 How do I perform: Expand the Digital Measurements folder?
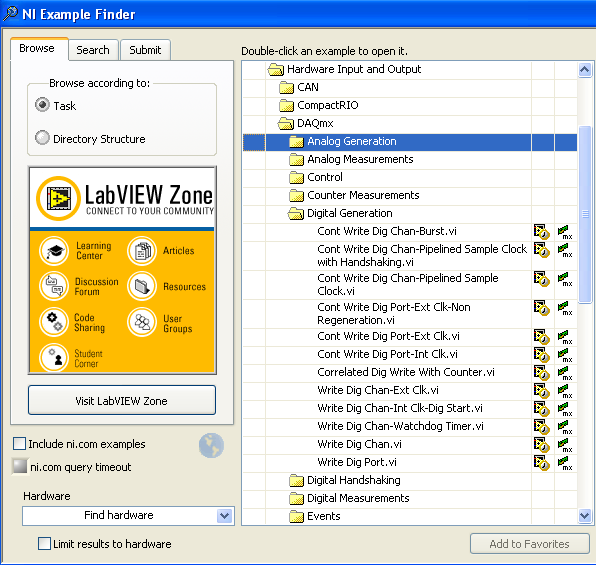coord(296,498)
